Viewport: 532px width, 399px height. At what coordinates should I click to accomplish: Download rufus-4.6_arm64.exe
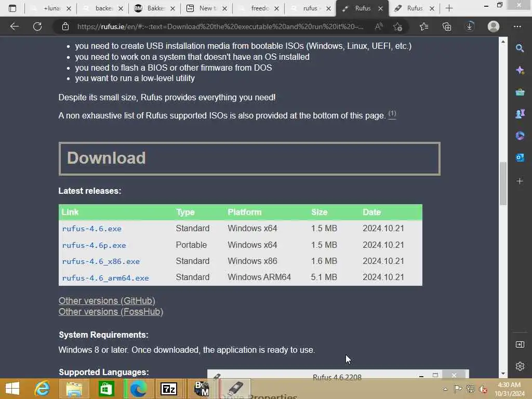click(x=105, y=277)
